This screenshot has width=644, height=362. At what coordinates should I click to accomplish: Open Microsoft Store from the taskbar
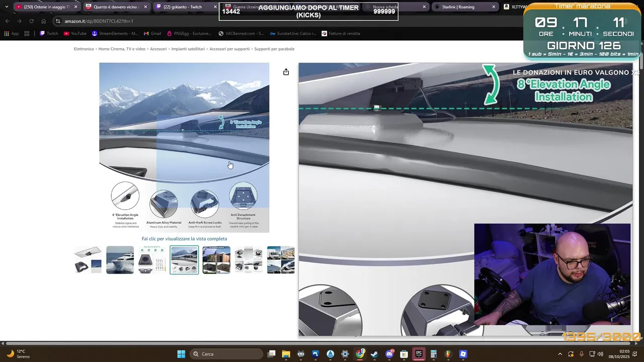pos(404,354)
